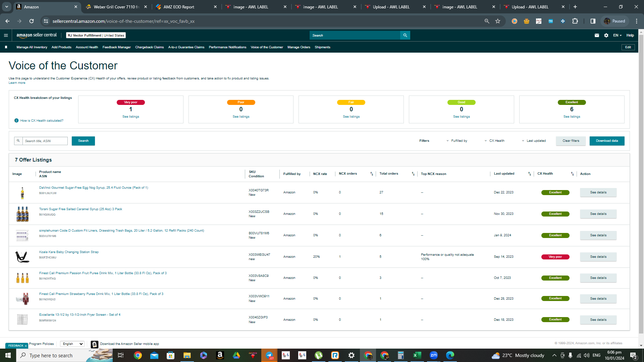Click the orange Poor category badge
This screenshot has height=362, width=644.
tap(241, 102)
